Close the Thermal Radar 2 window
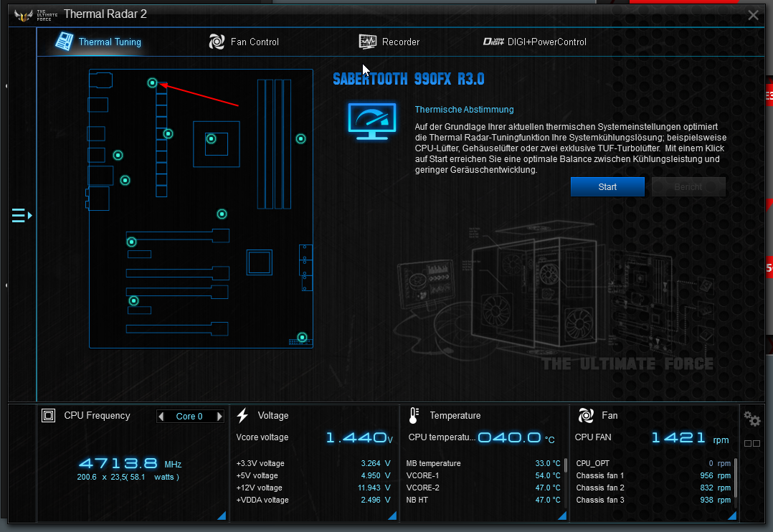Image resolution: width=773 pixels, height=532 pixels. click(x=753, y=15)
